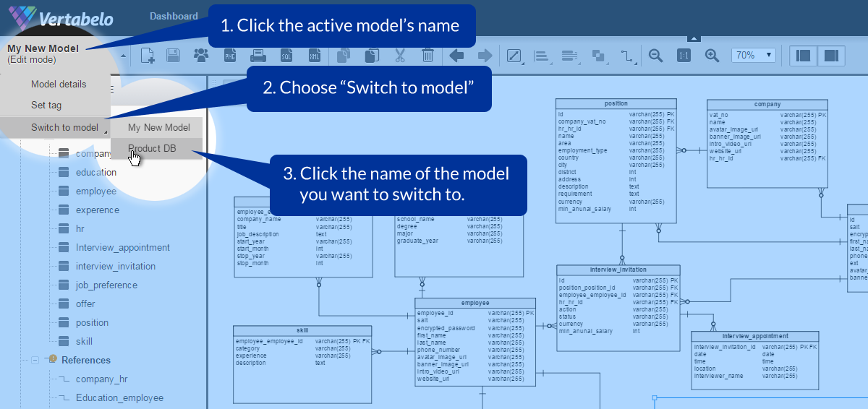Image resolution: width=868 pixels, height=409 pixels.
Task: Click the My New Model model name
Action: point(43,48)
